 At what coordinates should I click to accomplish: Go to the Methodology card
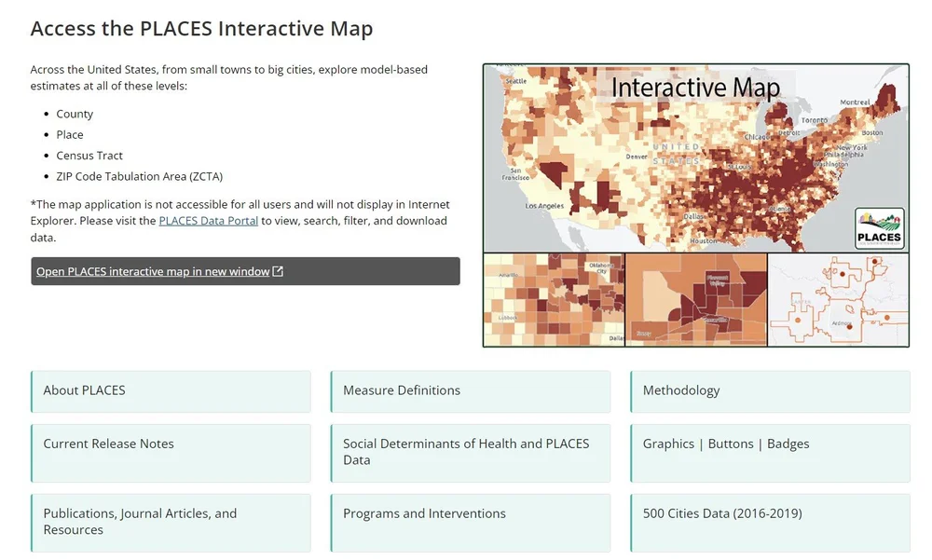pos(770,391)
